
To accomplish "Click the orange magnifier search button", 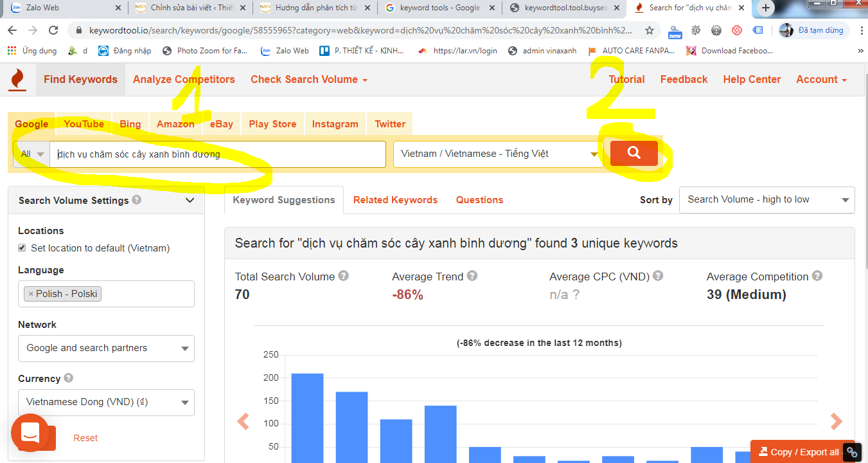I will pyautogui.click(x=633, y=153).
